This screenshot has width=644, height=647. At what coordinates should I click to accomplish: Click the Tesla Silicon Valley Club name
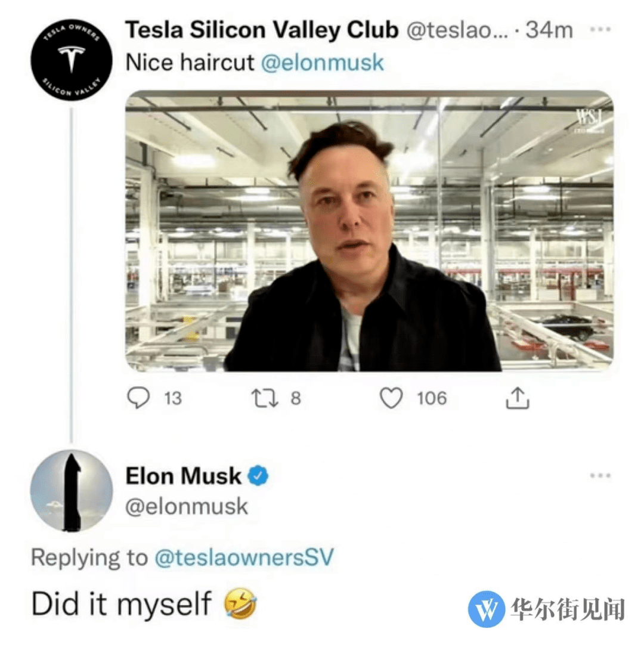(x=262, y=30)
